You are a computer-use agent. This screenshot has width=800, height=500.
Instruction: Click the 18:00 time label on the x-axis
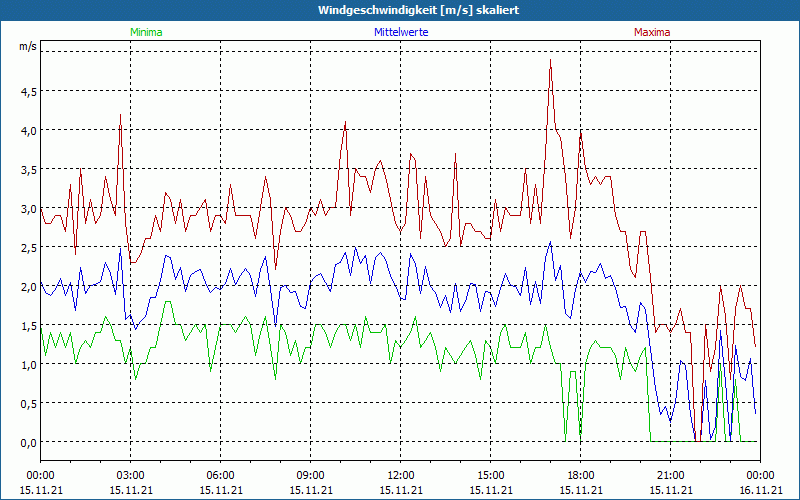point(581,476)
